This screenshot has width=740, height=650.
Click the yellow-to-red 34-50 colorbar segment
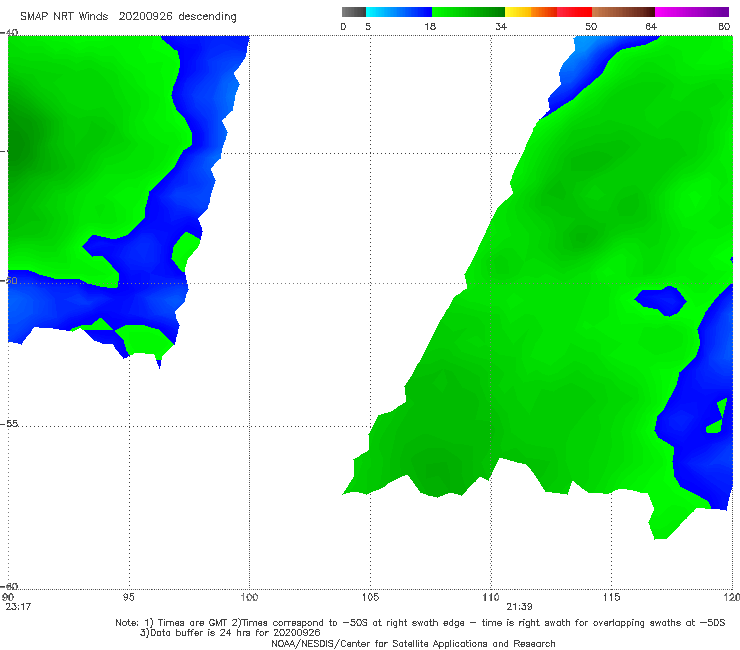click(548, 12)
